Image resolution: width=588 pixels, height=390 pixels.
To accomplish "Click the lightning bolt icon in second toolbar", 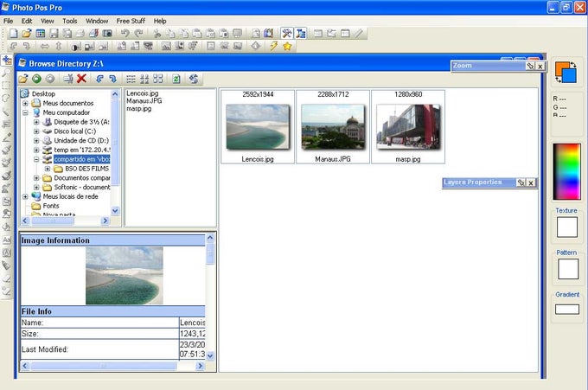I will [274, 46].
